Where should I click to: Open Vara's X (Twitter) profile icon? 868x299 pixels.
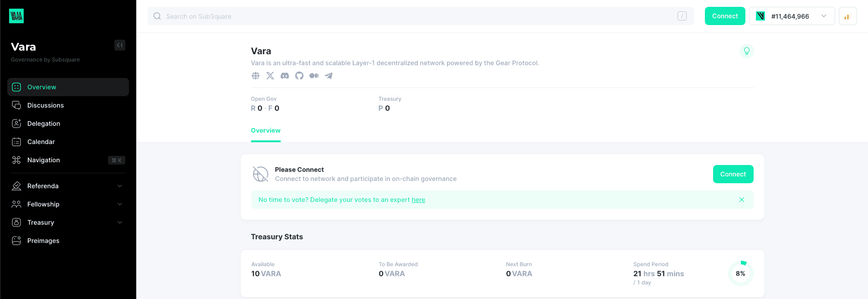[270, 76]
